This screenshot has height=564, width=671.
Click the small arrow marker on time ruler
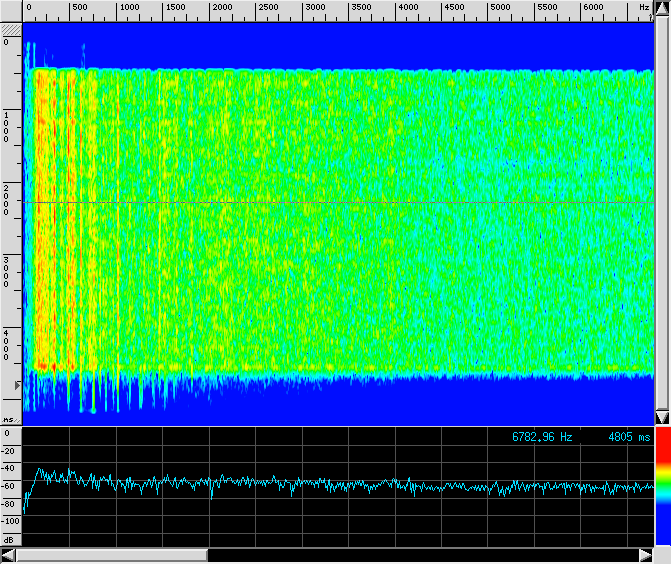click(15, 384)
